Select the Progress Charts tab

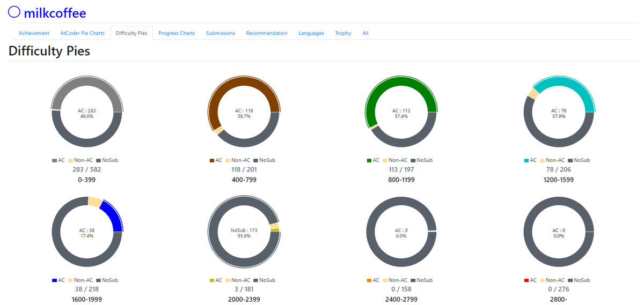177,33
